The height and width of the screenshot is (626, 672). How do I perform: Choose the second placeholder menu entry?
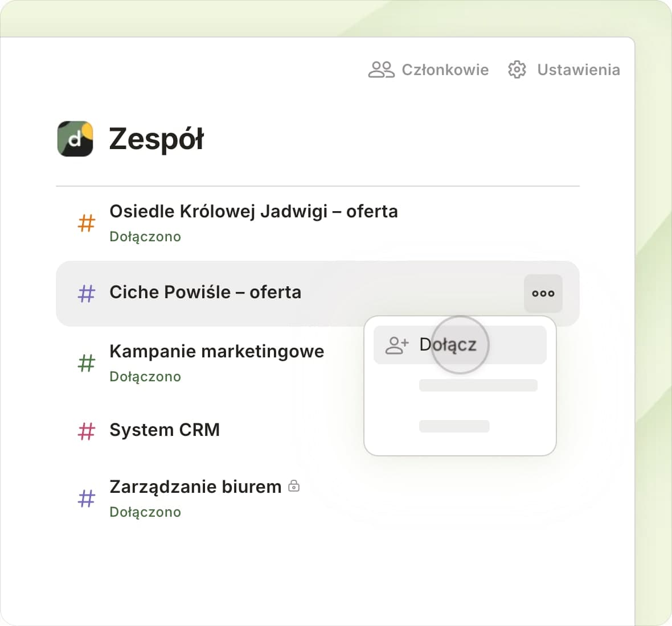[x=478, y=385]
